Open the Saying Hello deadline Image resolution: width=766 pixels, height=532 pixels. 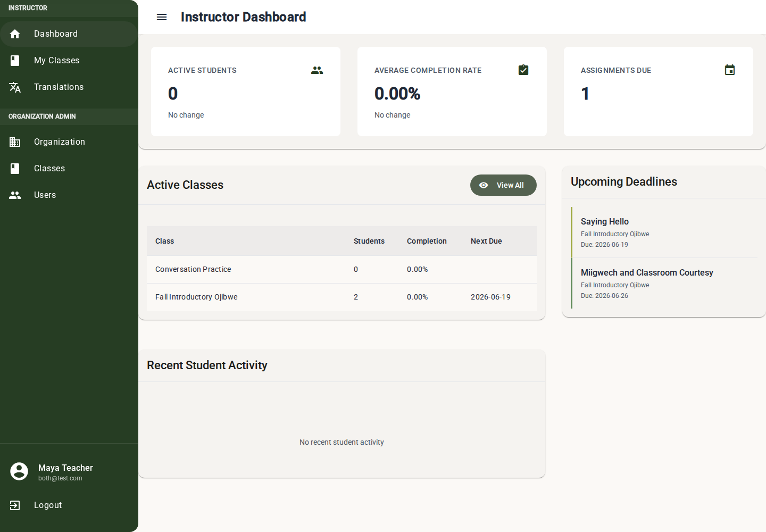pyautogui.click(x=664, y=232)
